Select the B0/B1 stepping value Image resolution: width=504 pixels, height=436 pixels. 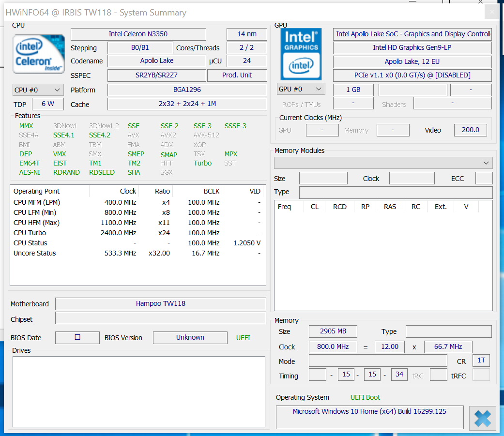pos(140,48)
